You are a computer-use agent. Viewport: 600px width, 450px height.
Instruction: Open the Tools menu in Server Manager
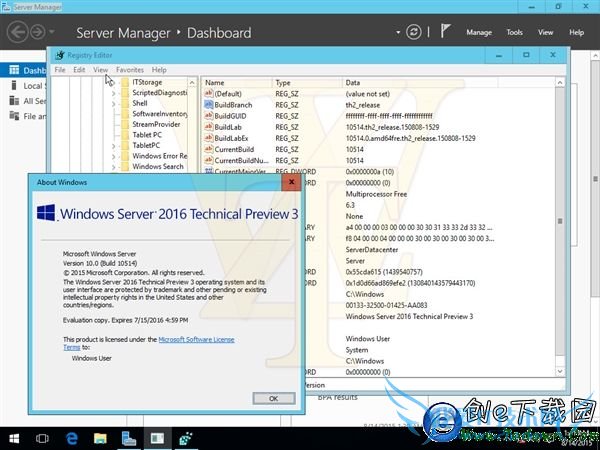515,33
